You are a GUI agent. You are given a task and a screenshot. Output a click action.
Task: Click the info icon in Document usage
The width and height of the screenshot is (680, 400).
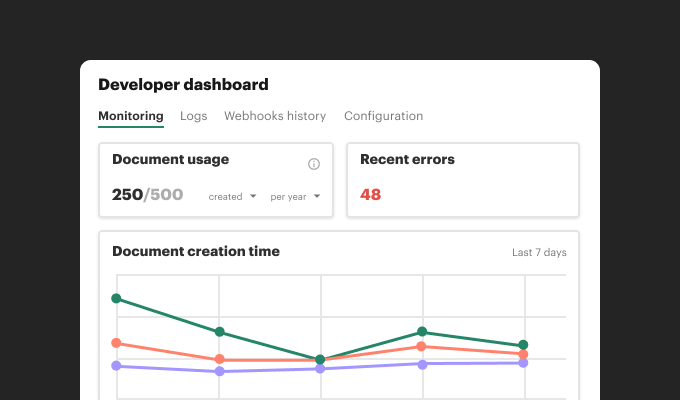(314, 164)
